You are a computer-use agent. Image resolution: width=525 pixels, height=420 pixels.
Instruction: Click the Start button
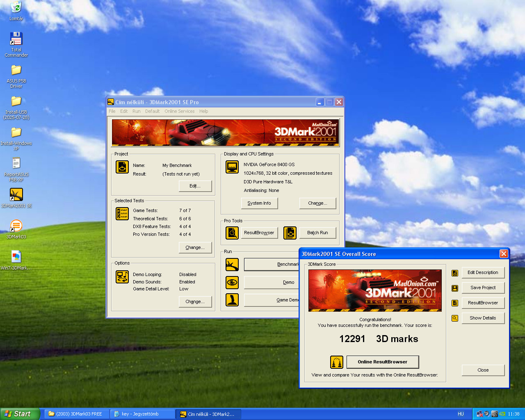(x=20, y=414)
